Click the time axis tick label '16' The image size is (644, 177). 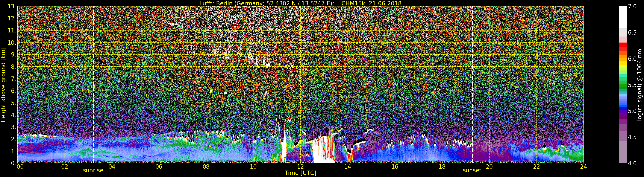pos(395,166)
